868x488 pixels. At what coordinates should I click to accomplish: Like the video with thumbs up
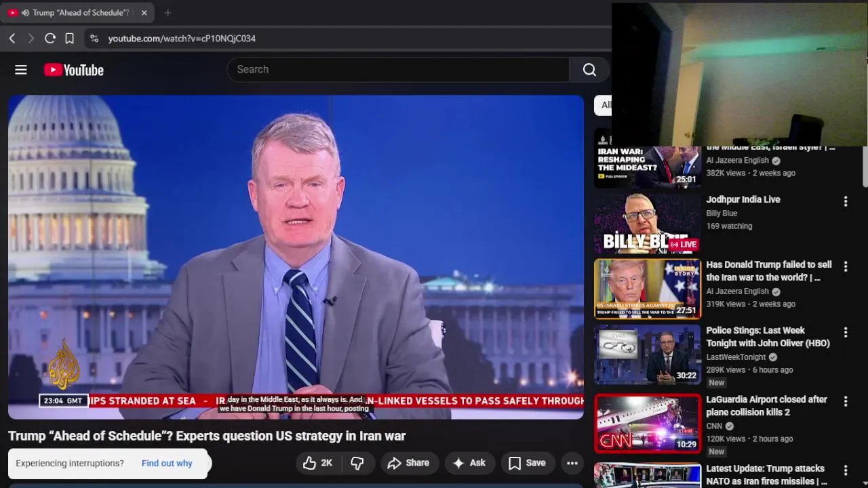pyautogui.click(x=317, y=463)
